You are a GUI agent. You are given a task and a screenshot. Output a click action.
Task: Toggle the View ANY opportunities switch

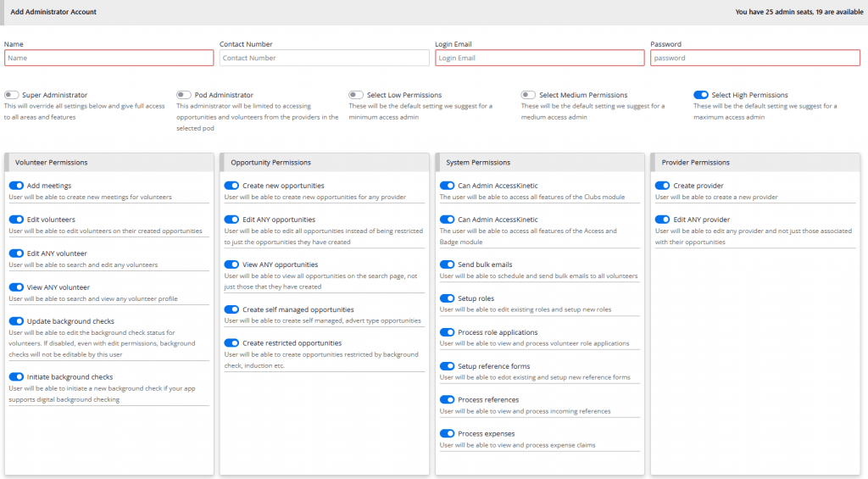coord(231,265)
